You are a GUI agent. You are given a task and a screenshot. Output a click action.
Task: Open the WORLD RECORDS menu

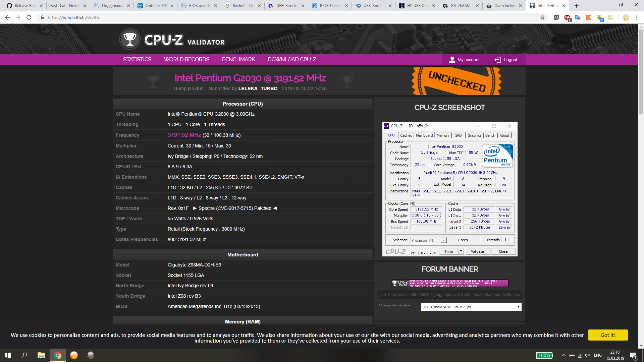click(186, 60)
